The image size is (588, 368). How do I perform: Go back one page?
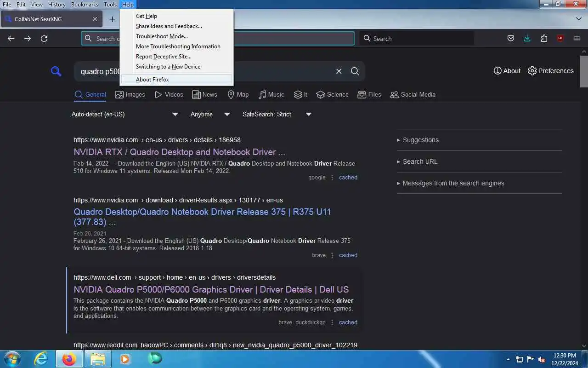pos(11,39)
